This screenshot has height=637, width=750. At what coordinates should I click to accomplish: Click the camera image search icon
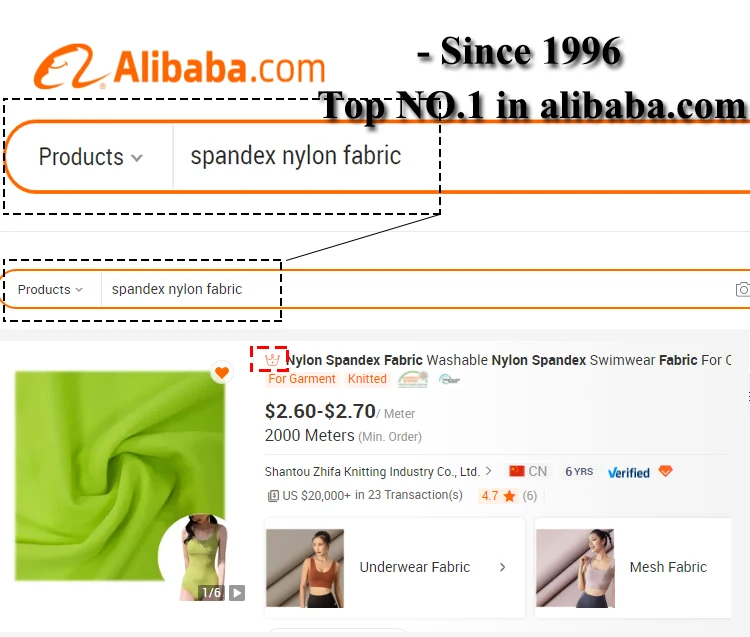click(x=743, y=289)
